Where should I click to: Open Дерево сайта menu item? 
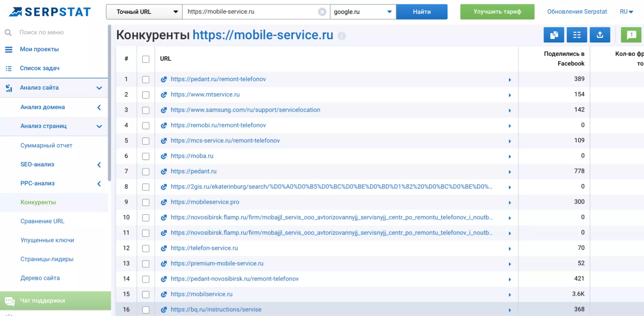click(x=40, y=278)
